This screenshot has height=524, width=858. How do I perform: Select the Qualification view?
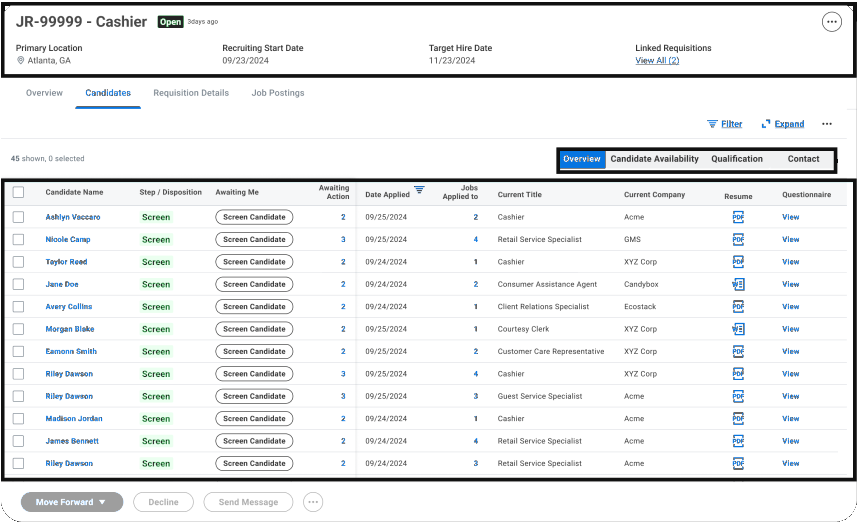pos(737,159)
